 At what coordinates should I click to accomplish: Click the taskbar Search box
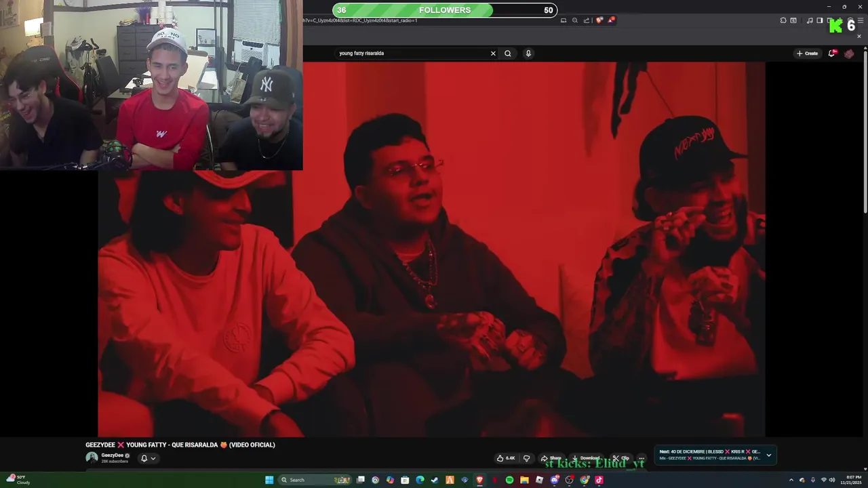(315, 480)
